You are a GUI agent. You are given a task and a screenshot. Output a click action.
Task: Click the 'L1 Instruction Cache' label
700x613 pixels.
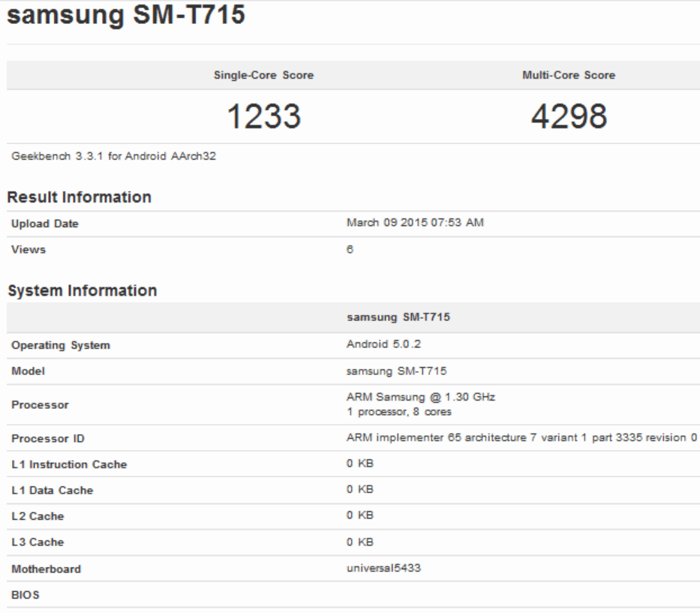point(69,464)
